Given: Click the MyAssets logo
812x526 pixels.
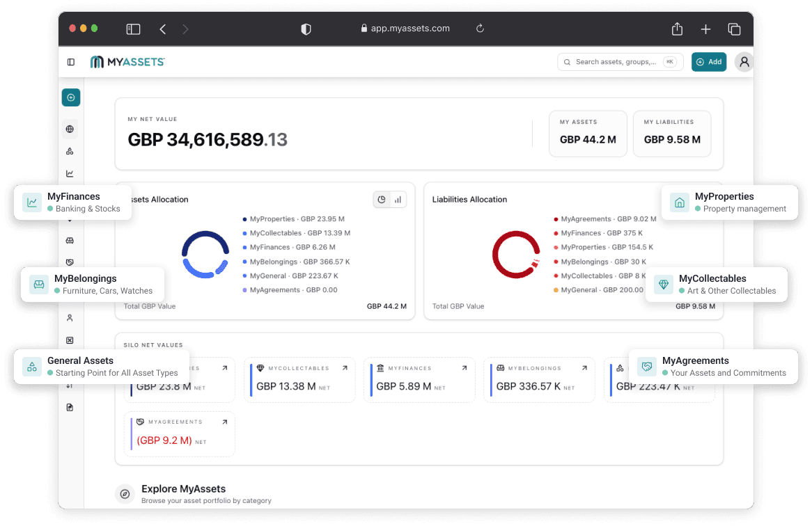Looking at the screenshot, I should (x=127, y=62).
